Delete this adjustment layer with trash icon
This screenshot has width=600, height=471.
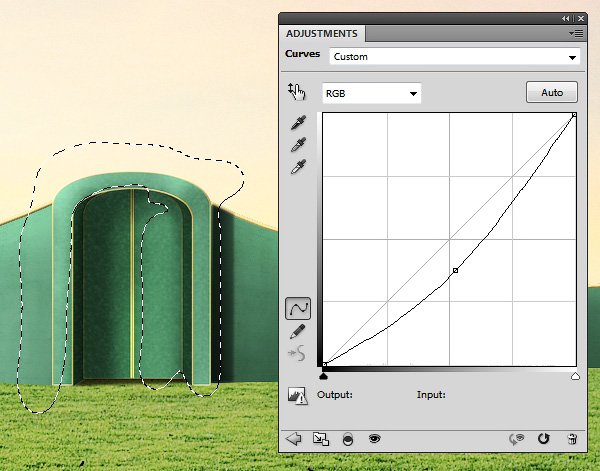pos(572,438)
